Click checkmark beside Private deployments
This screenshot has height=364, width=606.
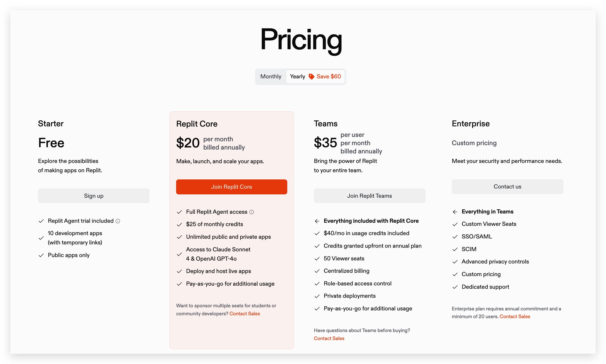pyautogui.click(x=317, y=296)
